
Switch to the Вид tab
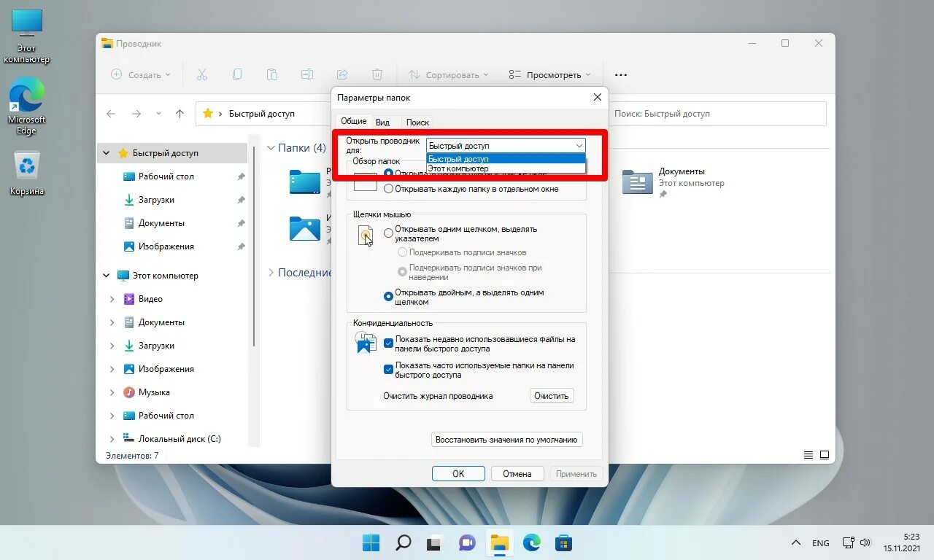coord(382,122)
